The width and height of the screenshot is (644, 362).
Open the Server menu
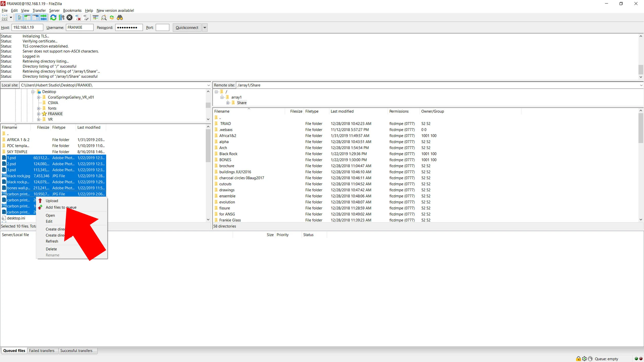(x=54, y=11)
